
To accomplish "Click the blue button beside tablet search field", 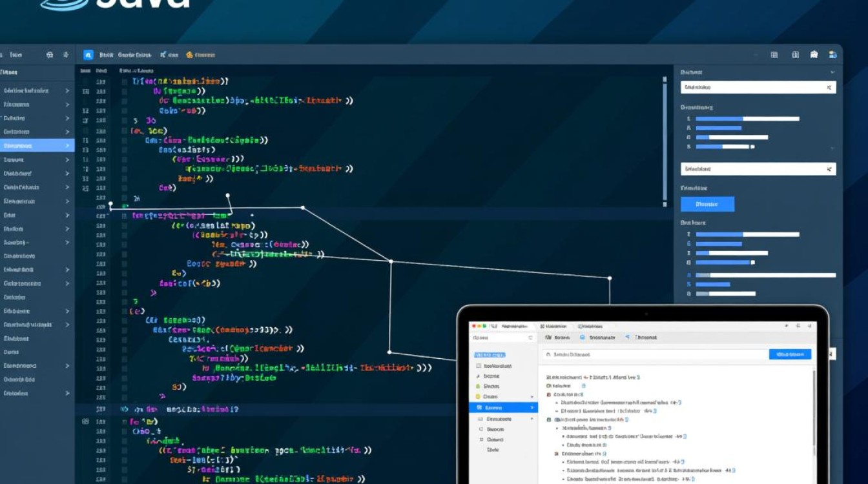I will [x=790, y=354].
